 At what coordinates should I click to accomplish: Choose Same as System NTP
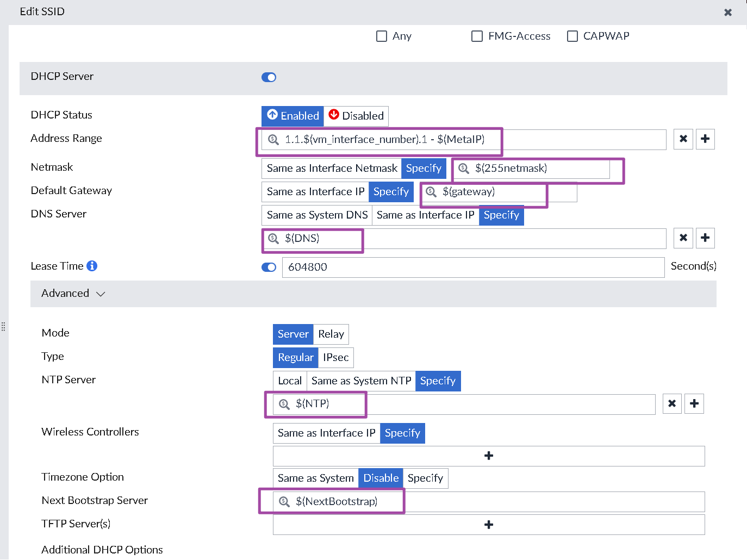[x=360, y=381]
